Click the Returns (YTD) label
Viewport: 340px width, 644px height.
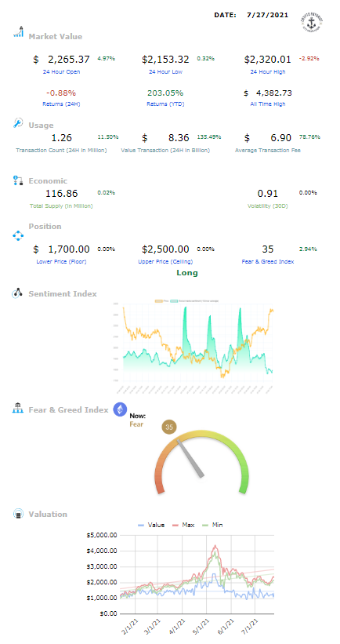[166, 104]
